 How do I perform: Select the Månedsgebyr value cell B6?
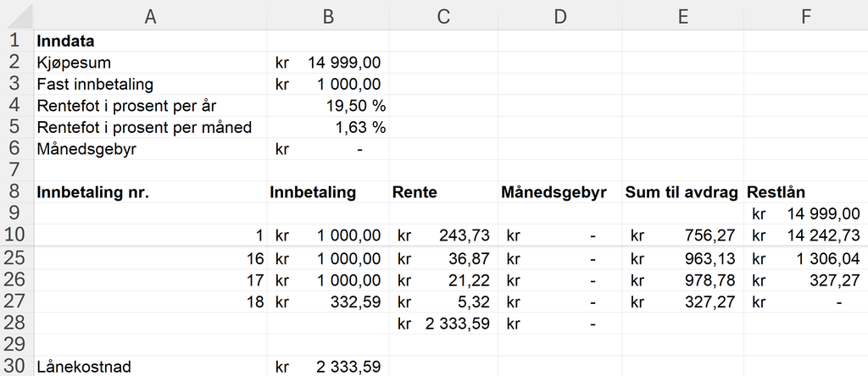pyautogui.click(x=328, y=149)
